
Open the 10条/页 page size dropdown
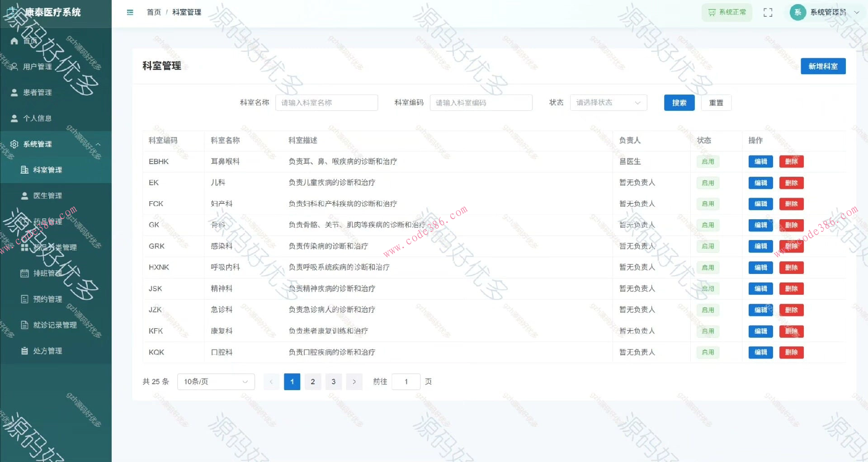pyautogui.click(x=216, y=382)
